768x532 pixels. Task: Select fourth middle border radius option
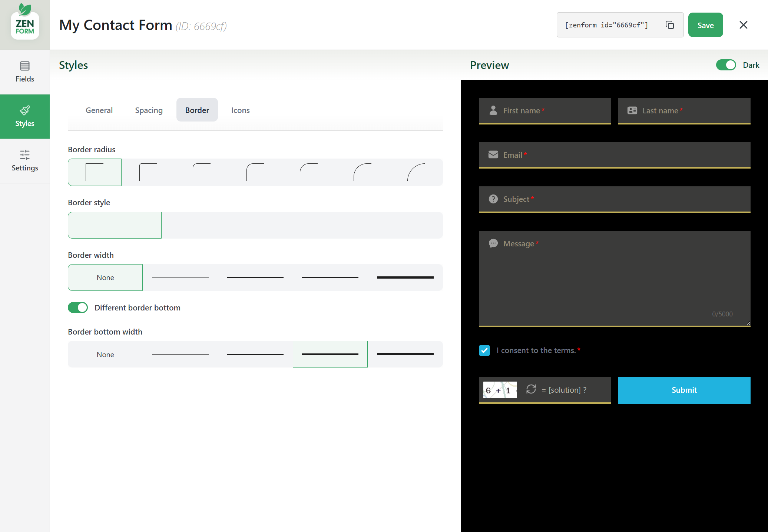click(255, 172)
